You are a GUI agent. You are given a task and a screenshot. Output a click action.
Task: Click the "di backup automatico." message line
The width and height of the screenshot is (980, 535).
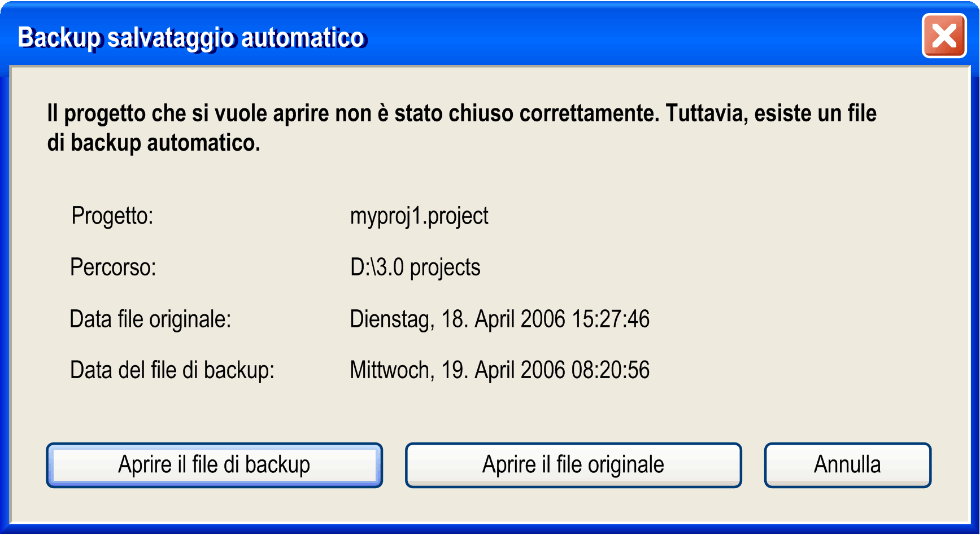pos(154,143)
